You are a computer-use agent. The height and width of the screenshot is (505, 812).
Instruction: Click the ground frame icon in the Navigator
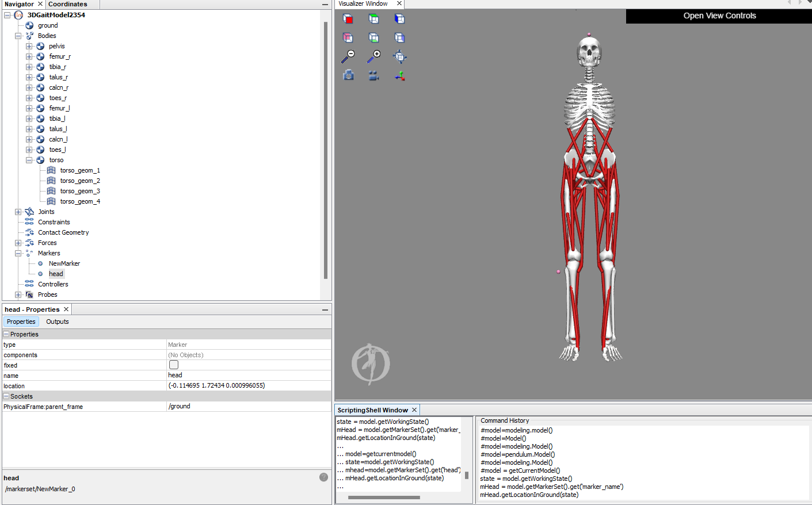[29, 25]
